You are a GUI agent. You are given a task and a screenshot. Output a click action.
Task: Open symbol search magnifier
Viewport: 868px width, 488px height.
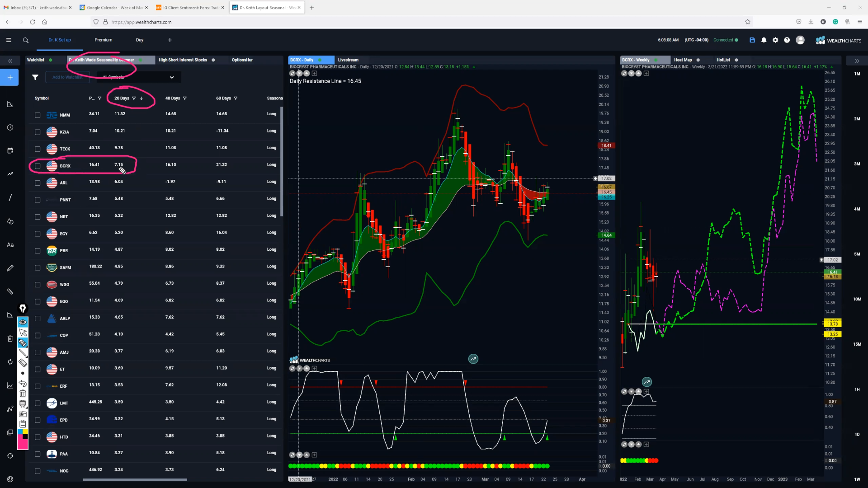(x=26, y=40)
